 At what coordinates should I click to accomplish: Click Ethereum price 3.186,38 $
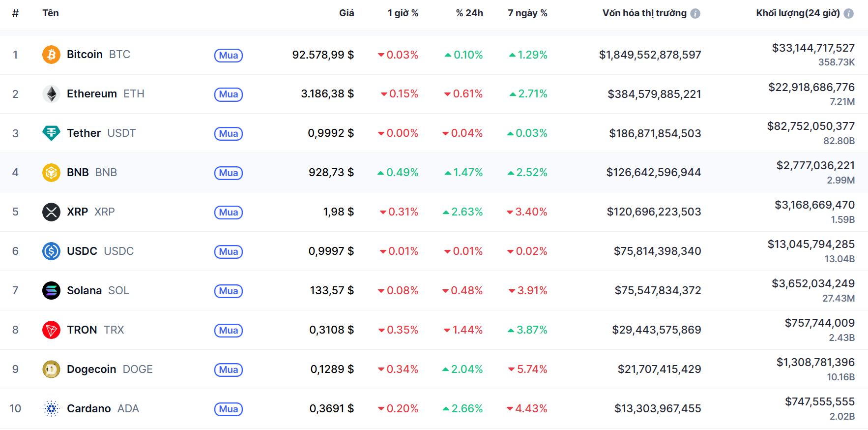coord(327,94)
